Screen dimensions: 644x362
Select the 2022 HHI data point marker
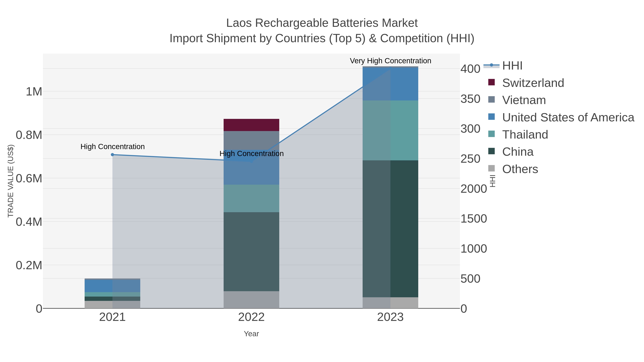click(252, 161)
